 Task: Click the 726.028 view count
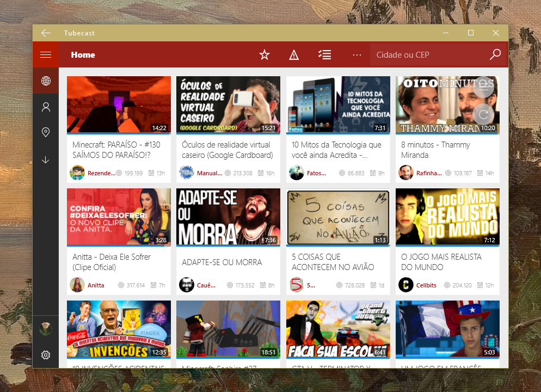click(355, 285)
